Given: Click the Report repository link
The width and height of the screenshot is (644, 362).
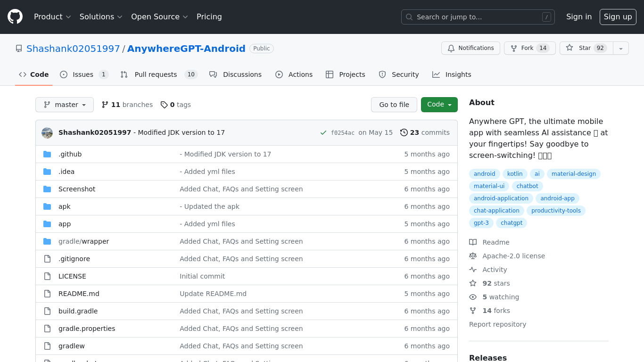Looking at the screenshot, I should tap(497, 324).
